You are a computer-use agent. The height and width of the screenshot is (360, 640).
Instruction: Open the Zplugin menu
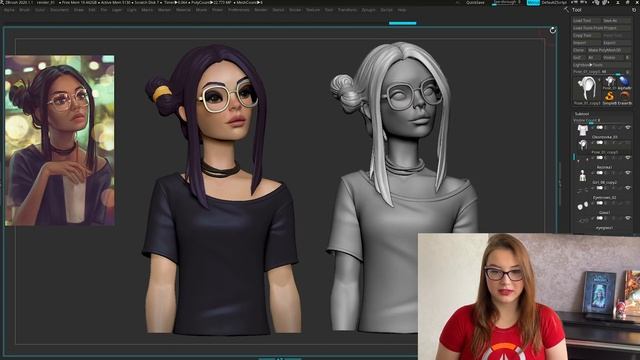tap(369, 10)
